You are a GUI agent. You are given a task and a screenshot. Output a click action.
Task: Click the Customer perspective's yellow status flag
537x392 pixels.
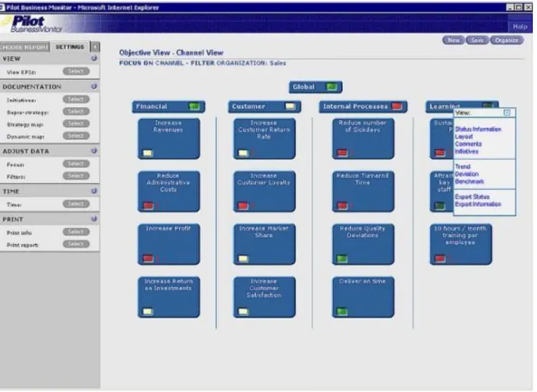pos(290,106)
